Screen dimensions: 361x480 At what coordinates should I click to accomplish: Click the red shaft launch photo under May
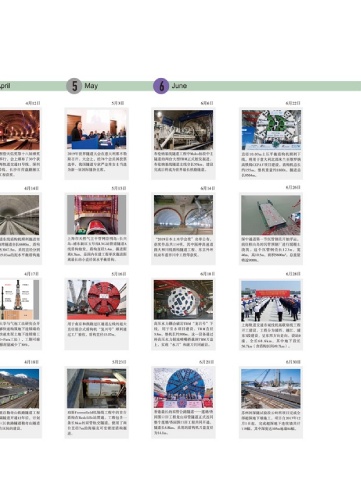coord(97,215)
